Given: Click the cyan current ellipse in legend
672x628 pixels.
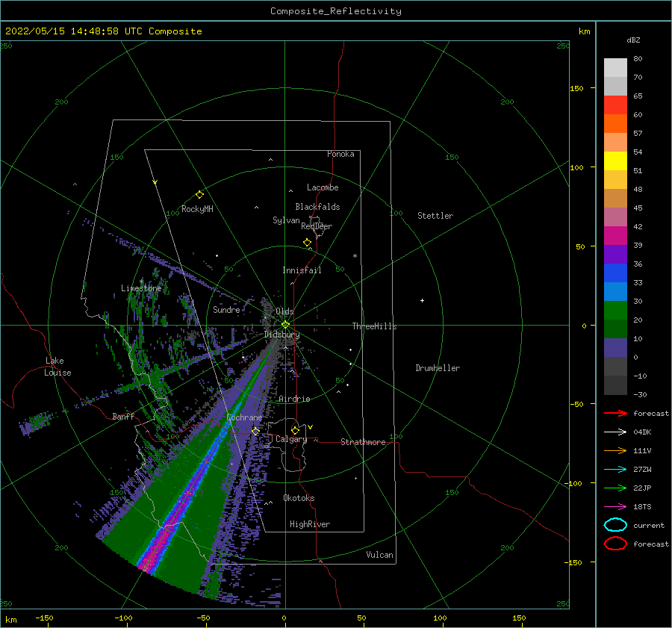Looking at the screenshot, I should click(615, 525).
